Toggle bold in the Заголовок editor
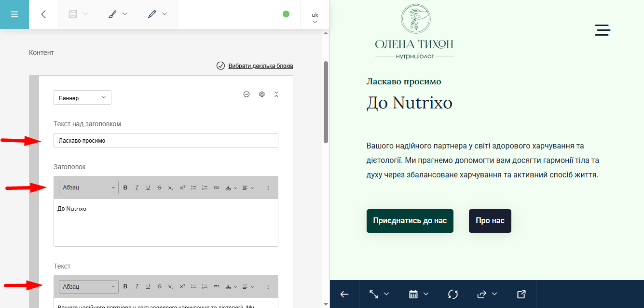644x308 pixels. pos(125,187)
